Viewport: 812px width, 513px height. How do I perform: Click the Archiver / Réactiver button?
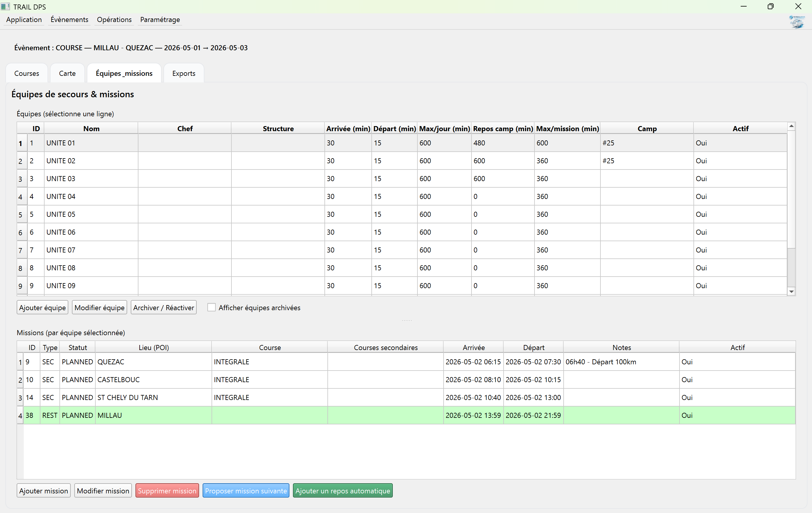163,308
